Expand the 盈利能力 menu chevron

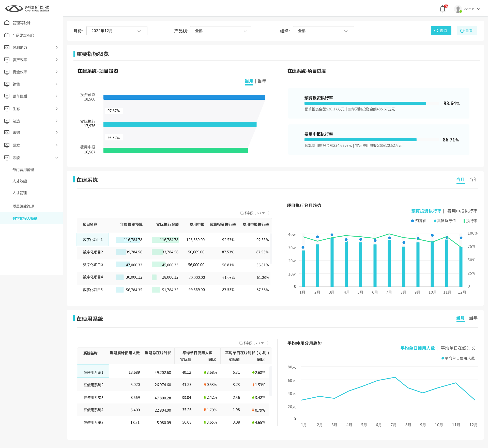coord(57,47)
